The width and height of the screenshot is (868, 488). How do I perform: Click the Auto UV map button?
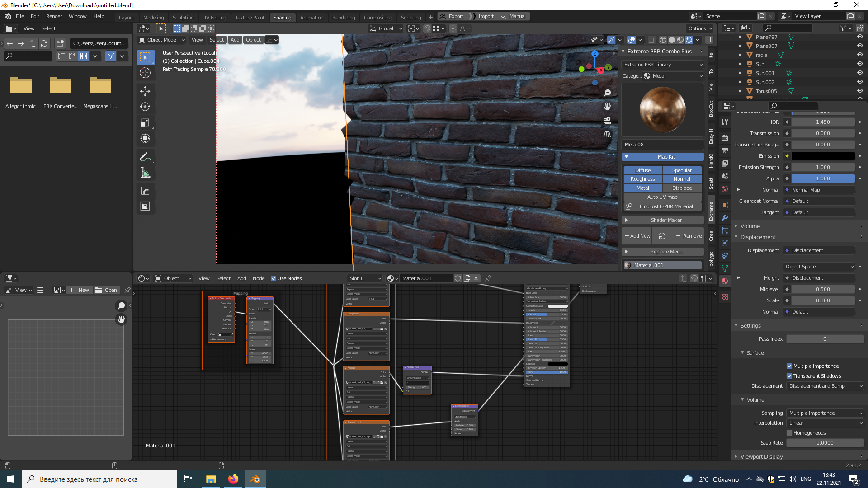pos(662,197)
